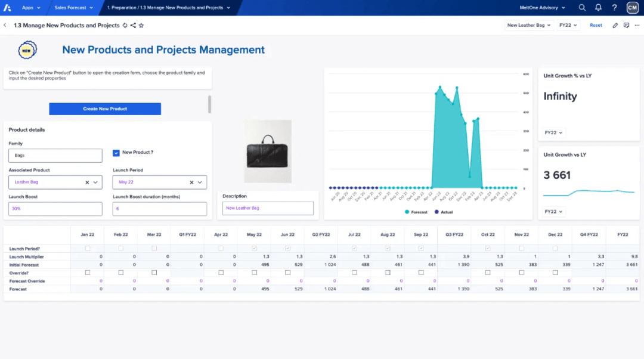Screen dimensions: 644x359
Task: Star the page as a favorite
Action: click(141, 25)
